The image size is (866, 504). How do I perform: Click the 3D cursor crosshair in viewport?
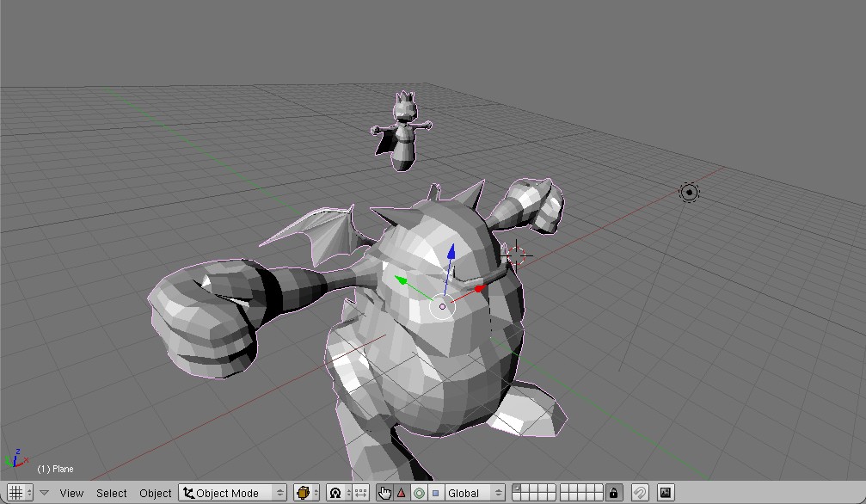[516, 255]
